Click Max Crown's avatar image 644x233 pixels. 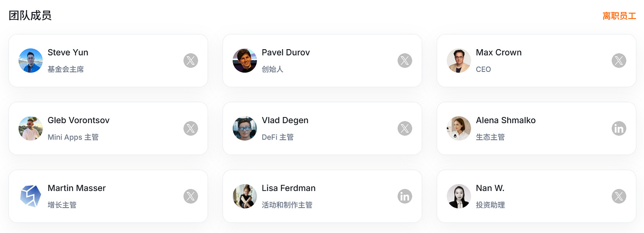click(x=459, y=61)
